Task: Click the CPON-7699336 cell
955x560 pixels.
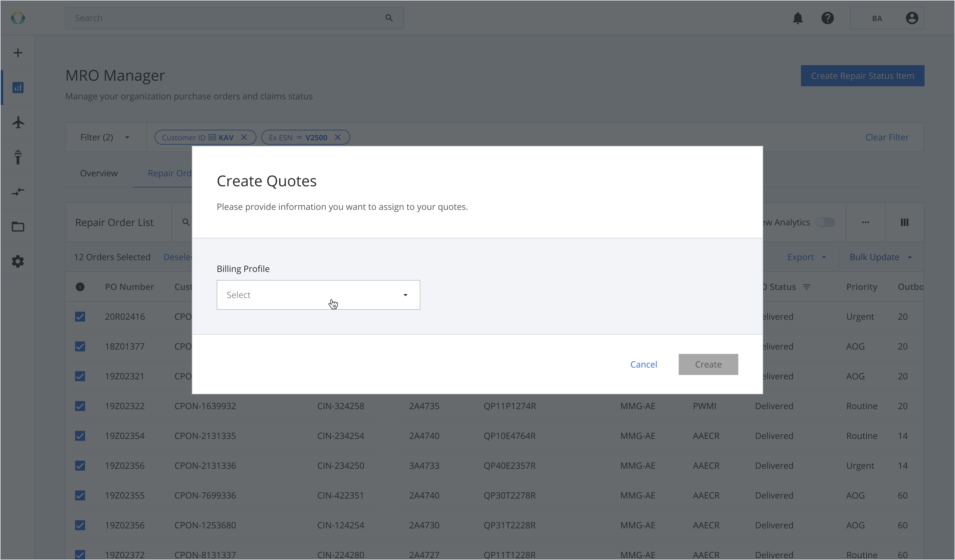Action: point(205,495)
